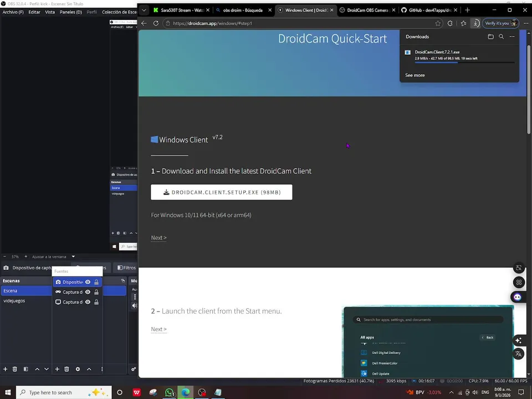This screenshot has width=532, height=399.
Task: Toggle visibility of Dispositivo source
Action: pyautogui.click(x=88, y=282)
